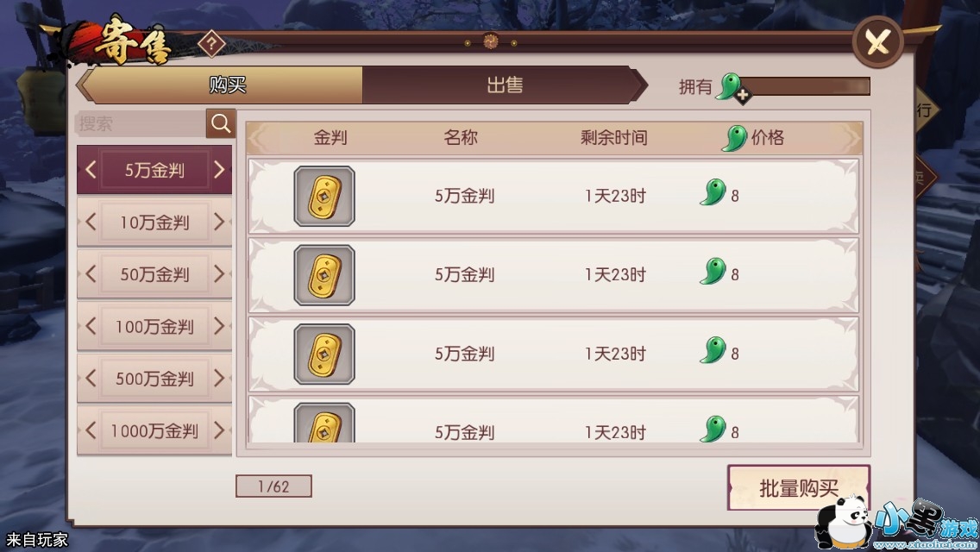
Task: Click left arrow next to 10万金判
Action: [91, 222]
